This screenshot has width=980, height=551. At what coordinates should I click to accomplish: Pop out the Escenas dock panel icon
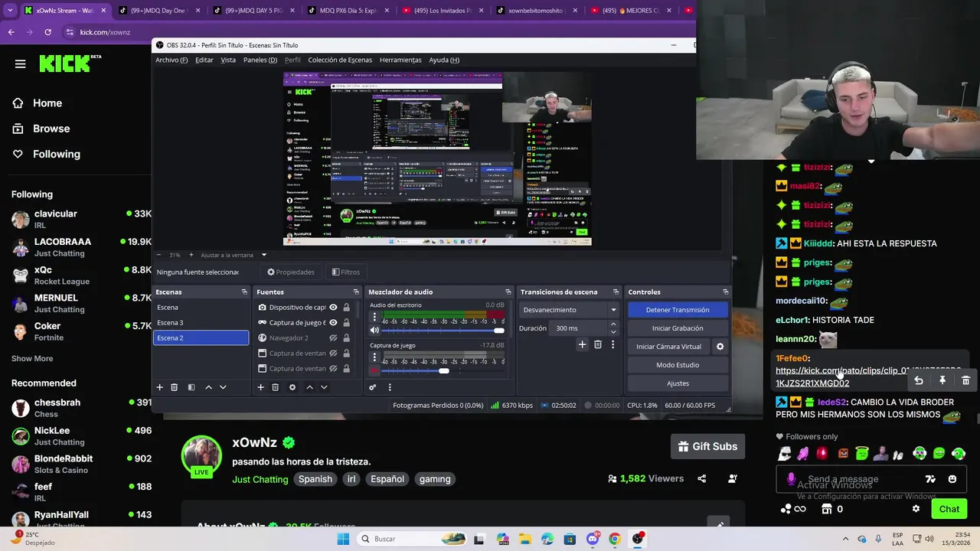(244, 292)
